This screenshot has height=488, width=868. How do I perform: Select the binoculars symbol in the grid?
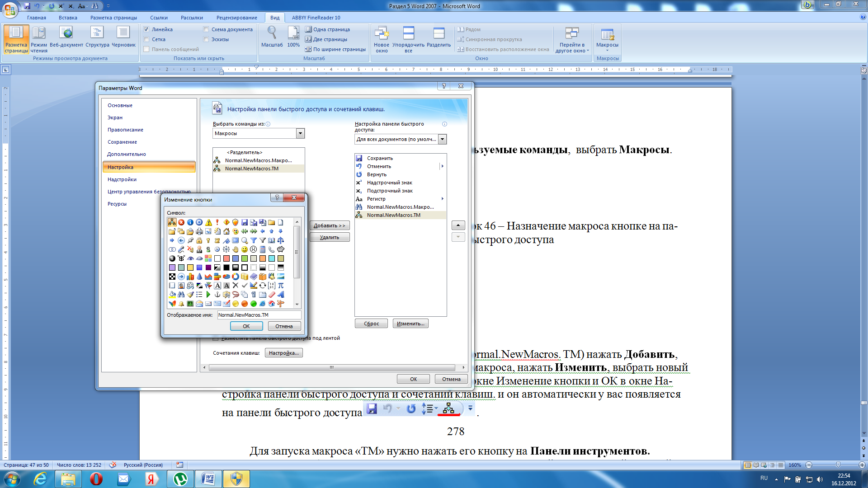tap(181, 295)
